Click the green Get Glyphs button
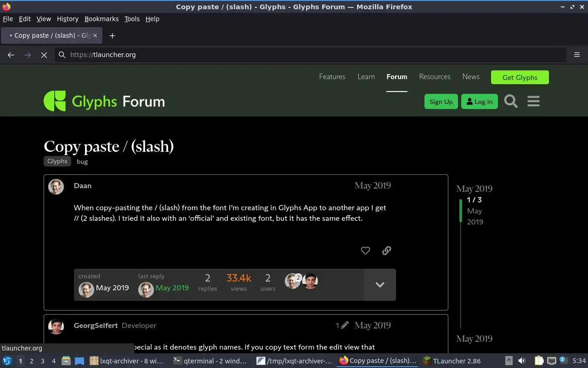Viewport: 588px width, 368px height. point(520,77)
